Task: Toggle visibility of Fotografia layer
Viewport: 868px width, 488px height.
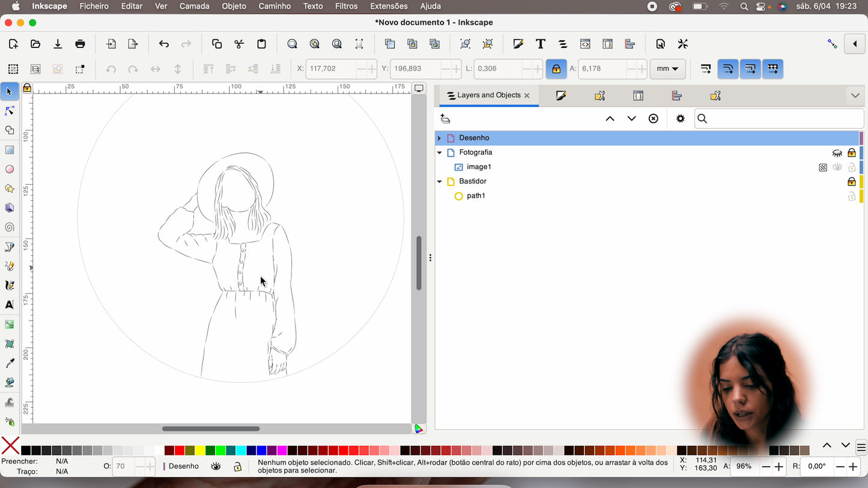Action: (837, 152)
